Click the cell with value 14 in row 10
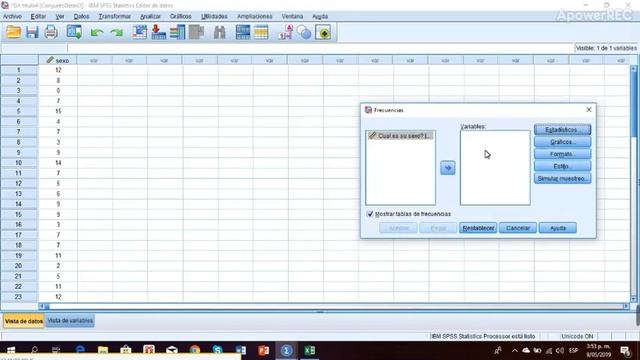The width and height of the screenshot is (640, 360). 58,163
